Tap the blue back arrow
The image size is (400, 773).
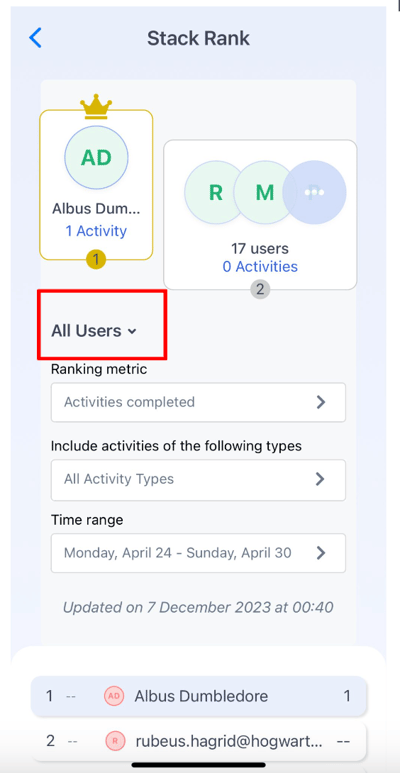click(36, 37)
